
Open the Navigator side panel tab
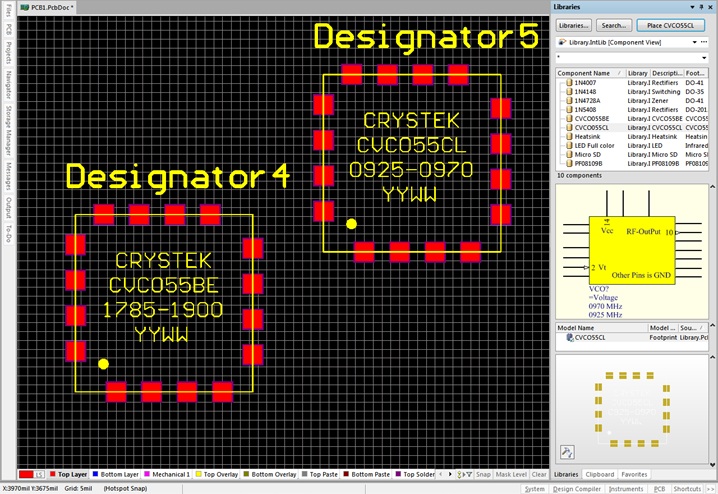click(x=8, y=85)
